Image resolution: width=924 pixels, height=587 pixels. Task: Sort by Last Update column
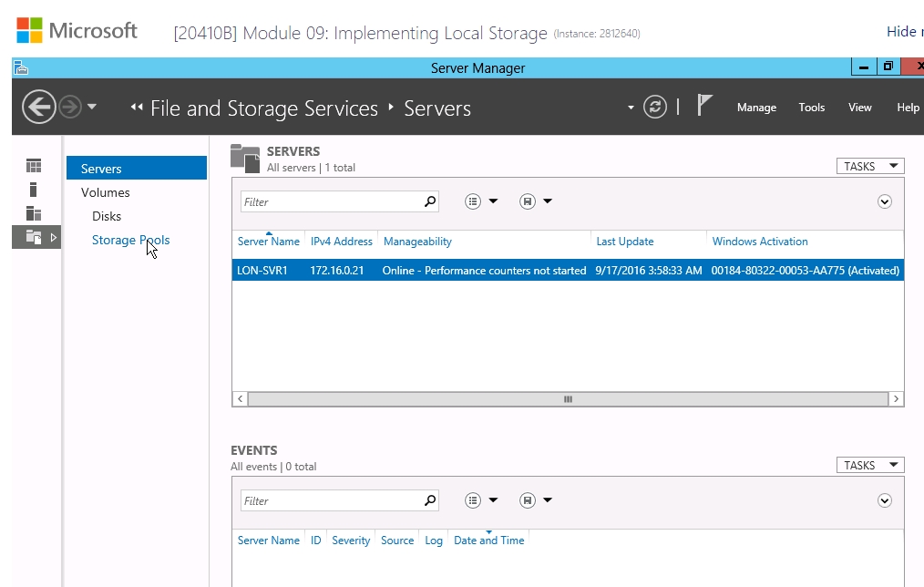click(624, 241)
